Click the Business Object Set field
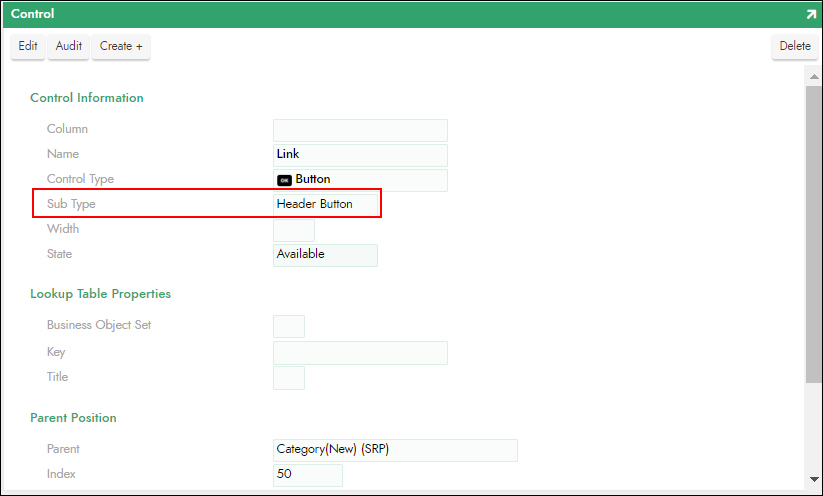This screenshot has height=496, width=823. [289, 326]
